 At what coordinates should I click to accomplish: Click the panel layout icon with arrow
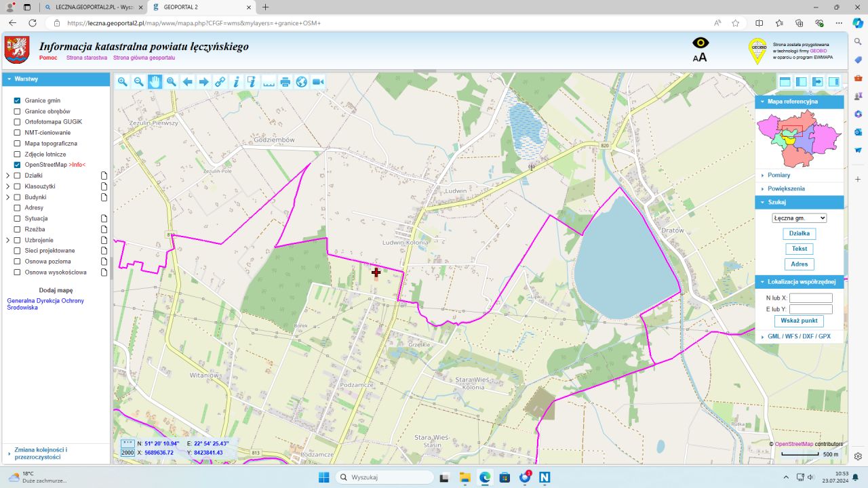click(x=818, y=82)
